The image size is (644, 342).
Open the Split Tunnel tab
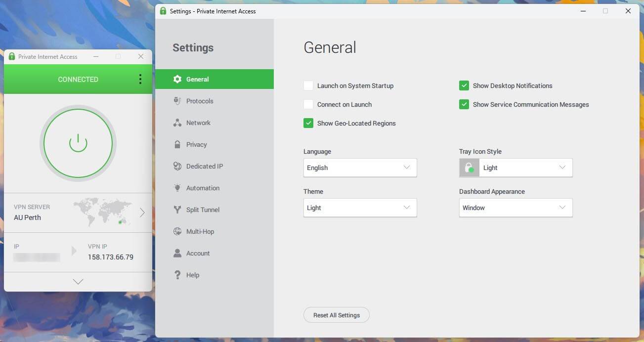(x=215, y=210)
